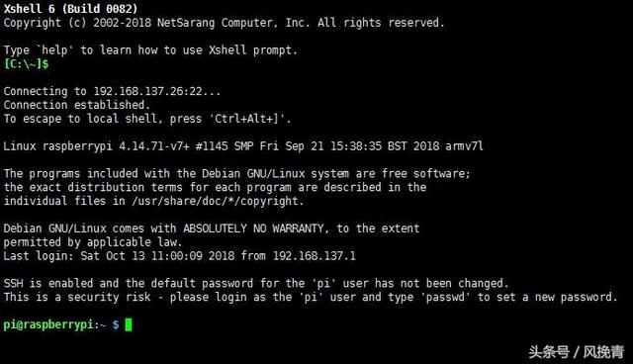
Task: Click the 'armv7l' architecture text
Action: [x=464, y=146]
